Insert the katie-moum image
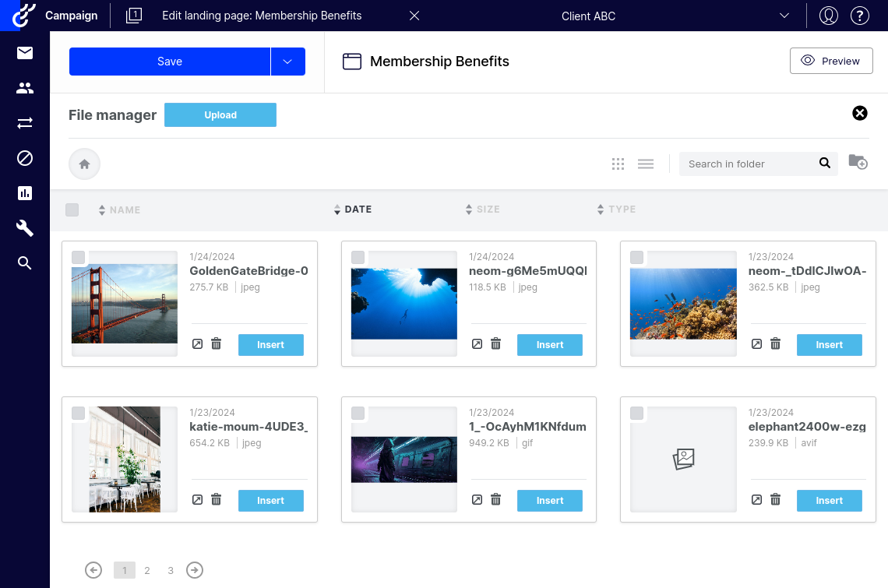 (270, 501)
